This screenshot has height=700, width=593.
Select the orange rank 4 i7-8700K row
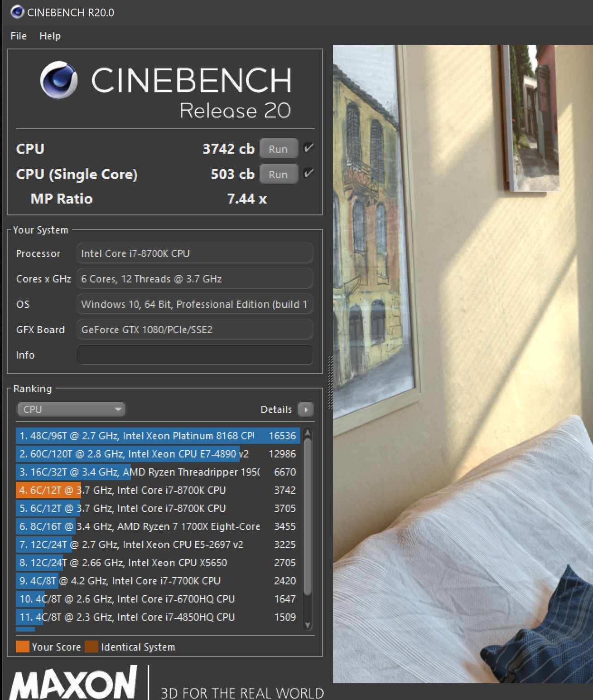tap(158, 490)
